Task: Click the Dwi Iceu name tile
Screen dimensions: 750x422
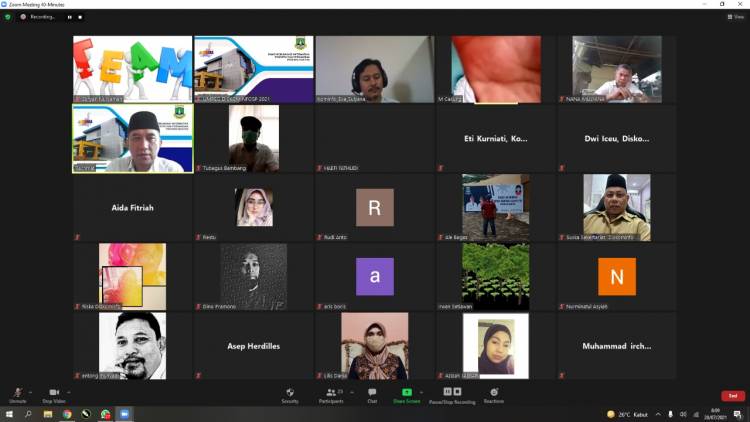Action: click(x=617, y=138)
